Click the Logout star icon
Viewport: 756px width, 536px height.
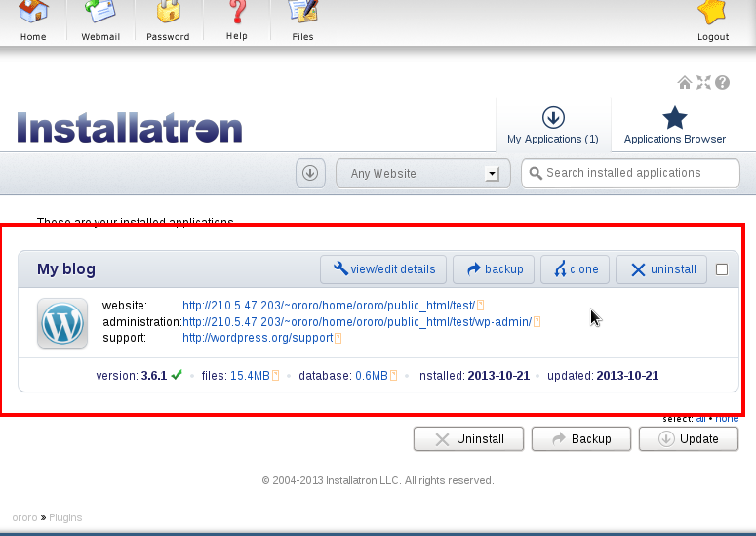point(713,12)
